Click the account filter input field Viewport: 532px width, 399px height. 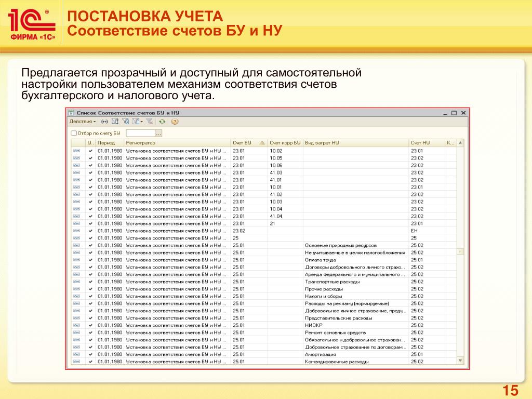(140, 133)
